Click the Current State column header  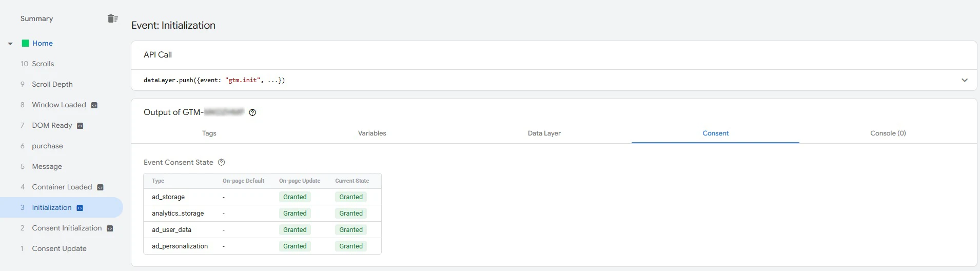click(352, 181)
